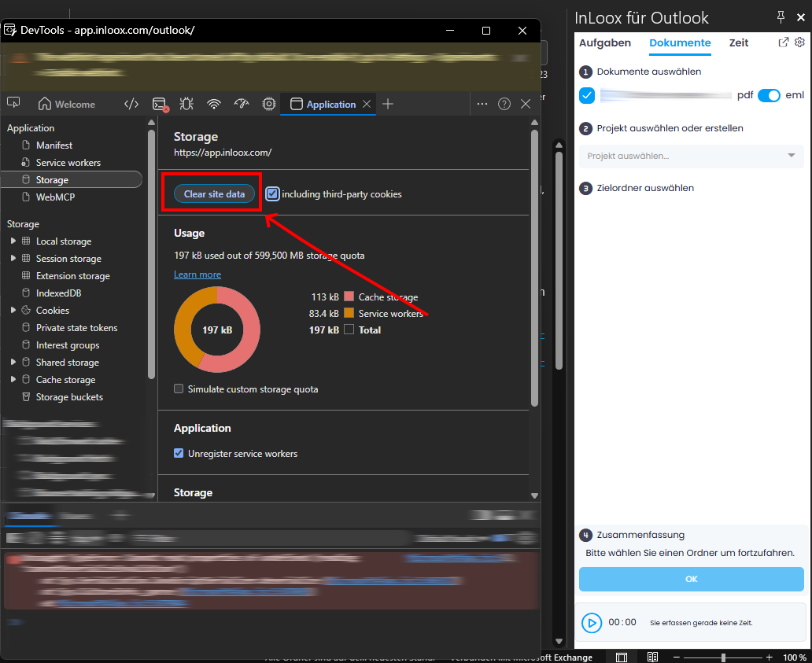Add a new DevTools tool tab
The image size is (812, 663).
point(388,104)
